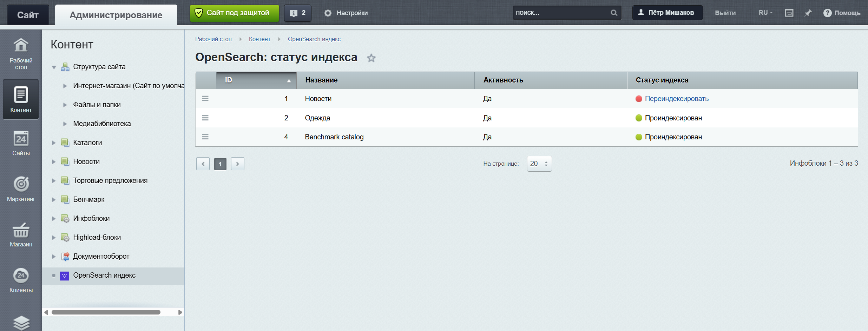Screen dimensions: 868x331
Task: Open row menu for Новости
Action: coord(205,99)
